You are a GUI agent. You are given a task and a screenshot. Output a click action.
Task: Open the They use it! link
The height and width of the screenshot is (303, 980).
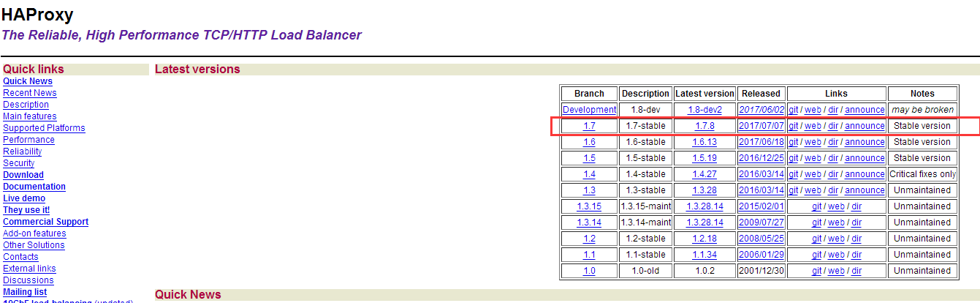26,210
